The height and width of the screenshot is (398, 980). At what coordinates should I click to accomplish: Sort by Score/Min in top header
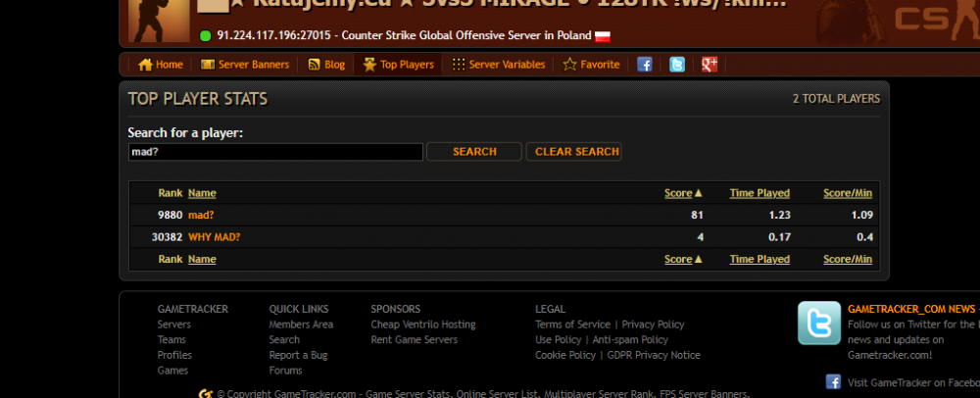tap(848, 193)
